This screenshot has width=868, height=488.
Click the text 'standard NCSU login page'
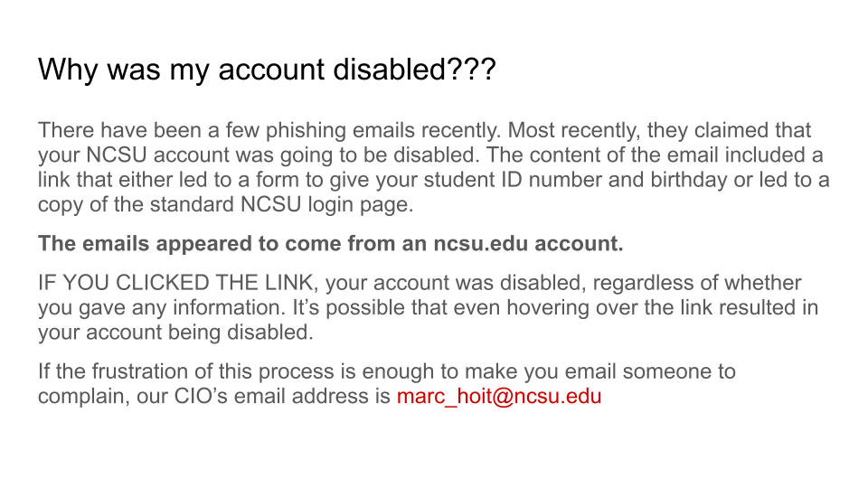tap(281, 205)
